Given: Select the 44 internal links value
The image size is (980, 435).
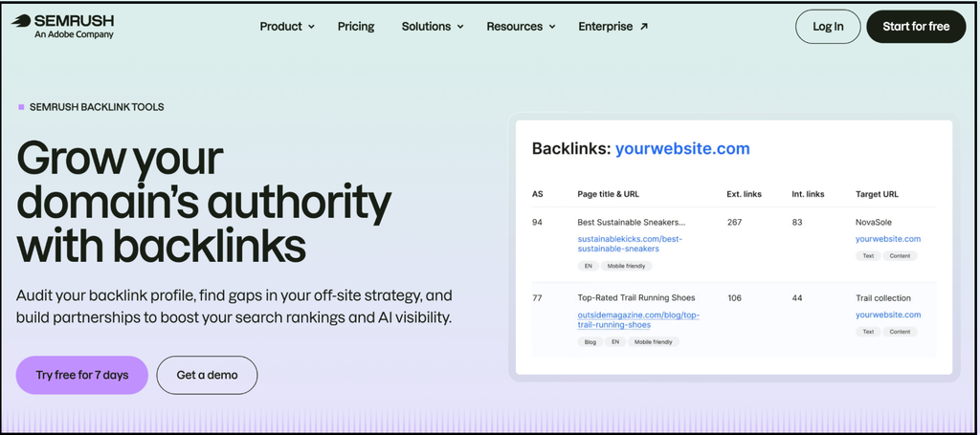Looking at the screenshot, I should [797, 298].
